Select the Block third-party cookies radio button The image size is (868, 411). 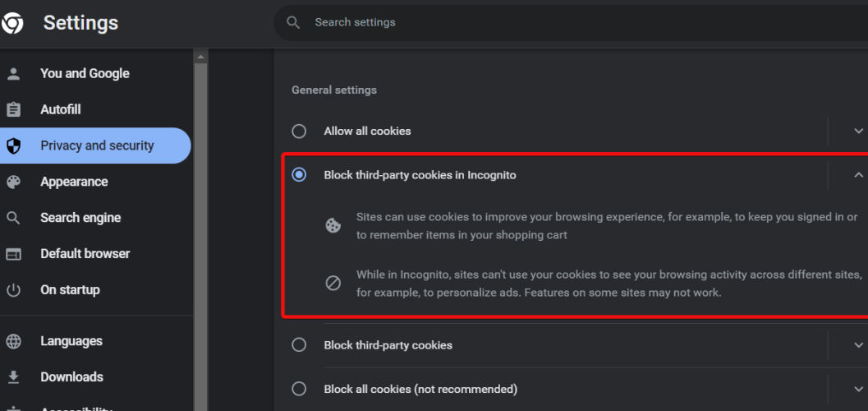click(299, 345)
